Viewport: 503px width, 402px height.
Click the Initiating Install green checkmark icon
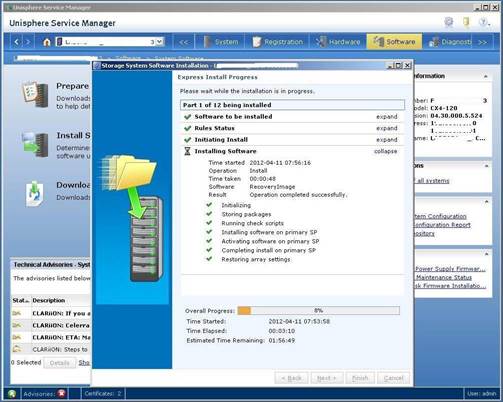tap(188, 140)
